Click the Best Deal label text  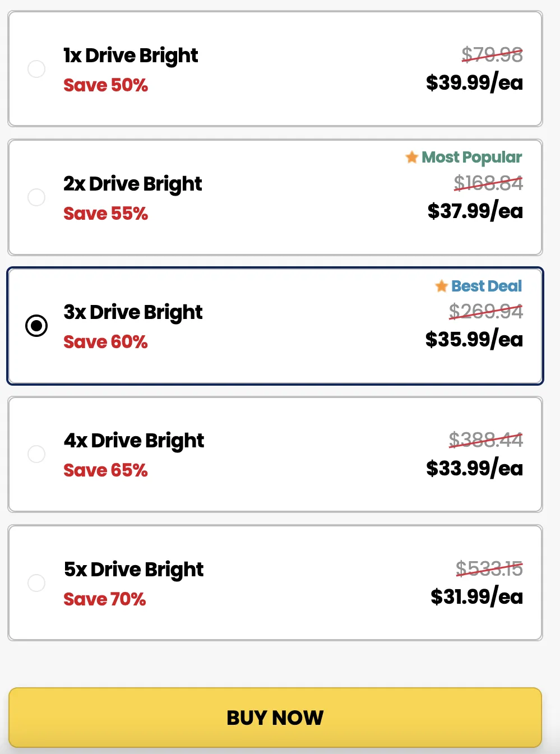(x=487, y=286)
